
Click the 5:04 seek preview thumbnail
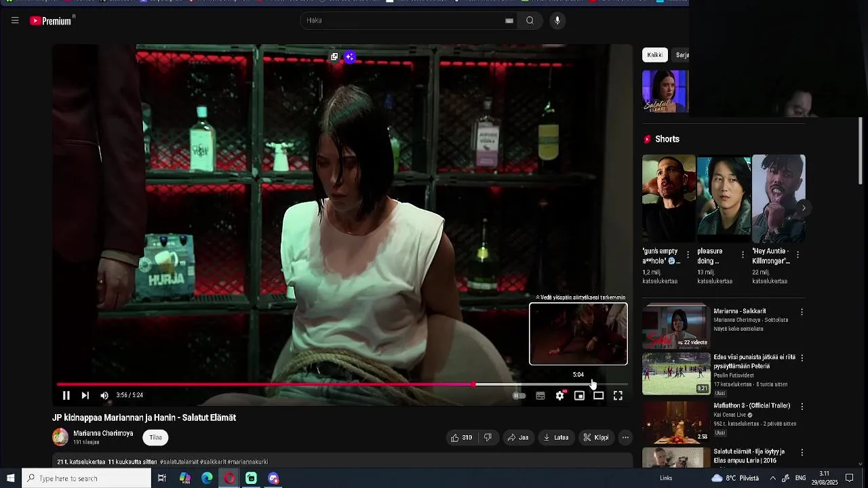(x=578, y=334)
